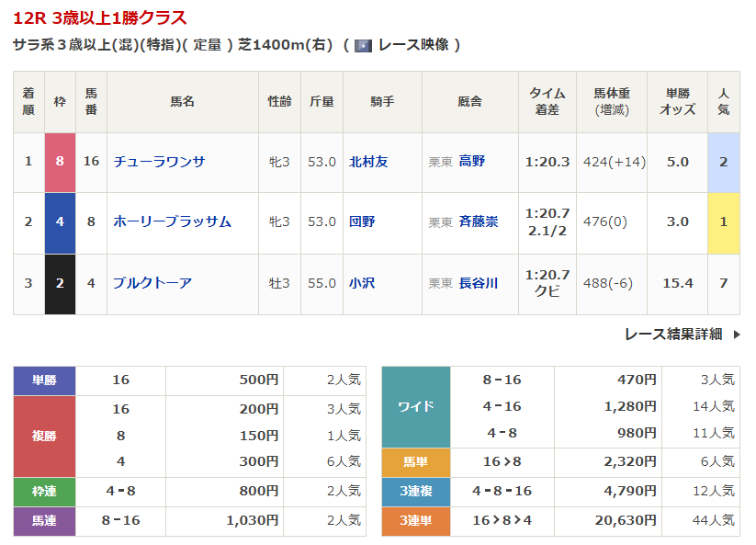Click the black frame 2 color cell
This screenshot has width=756, height=545.
click(x=60, y=283)
